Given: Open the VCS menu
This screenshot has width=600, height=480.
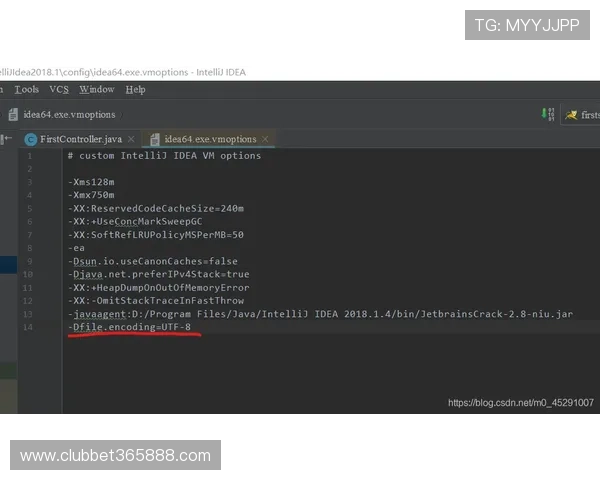Looking at the screenshot, I should (x=59, y=90).
